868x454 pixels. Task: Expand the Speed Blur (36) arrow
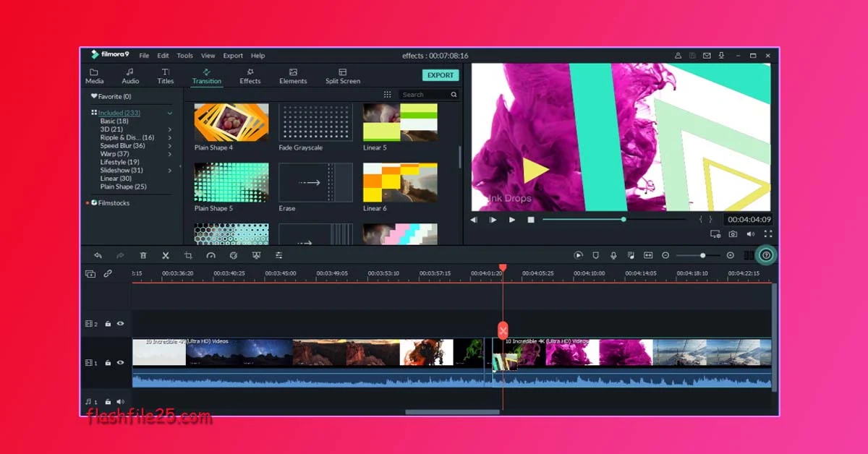[170, 146]
